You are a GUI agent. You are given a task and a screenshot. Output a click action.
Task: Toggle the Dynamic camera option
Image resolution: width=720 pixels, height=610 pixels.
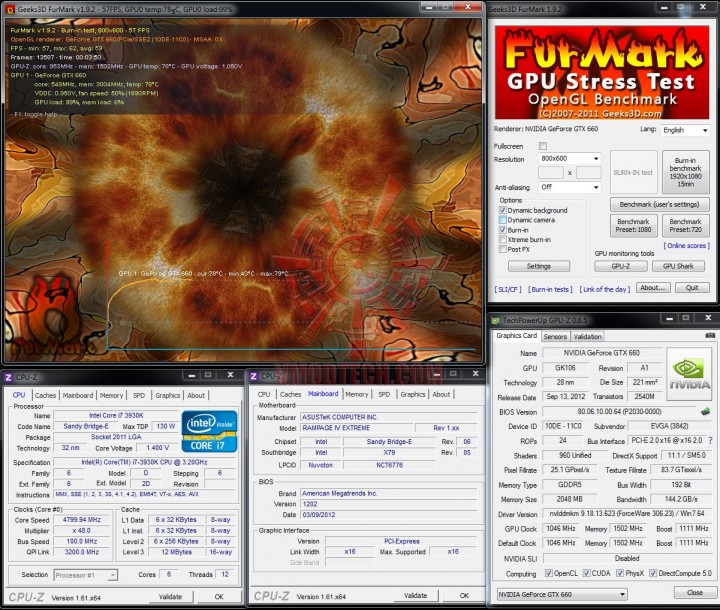click(503, 220)
